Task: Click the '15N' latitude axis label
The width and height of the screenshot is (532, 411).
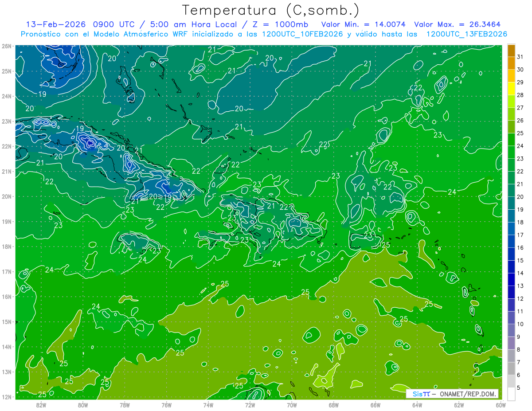Action: [6, 321]
